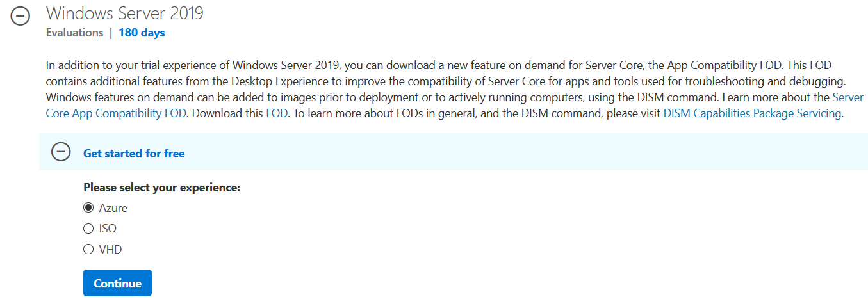Click the 'ISO' option label text

point(108,229)
